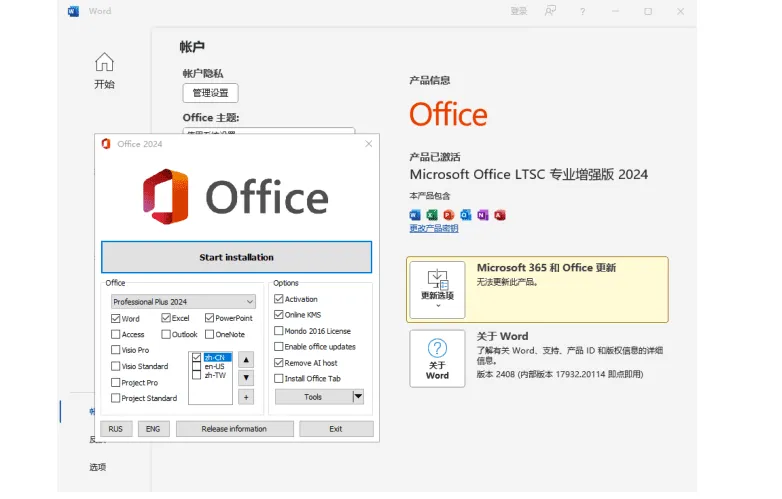Enable the Outlook checkbox
This screenshot has width=782, height=499.
point(166,334)
